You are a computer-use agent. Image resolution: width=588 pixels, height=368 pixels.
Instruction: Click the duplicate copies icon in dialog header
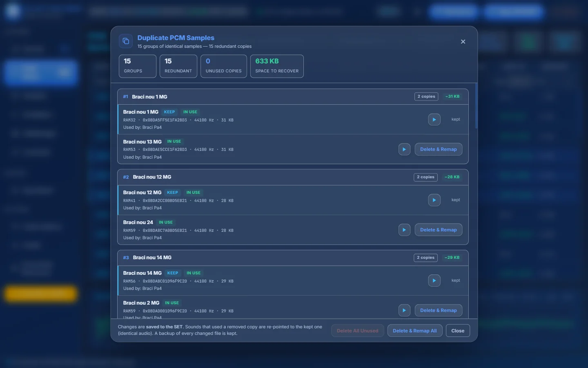pyautogui.click(x=126, y=41)
